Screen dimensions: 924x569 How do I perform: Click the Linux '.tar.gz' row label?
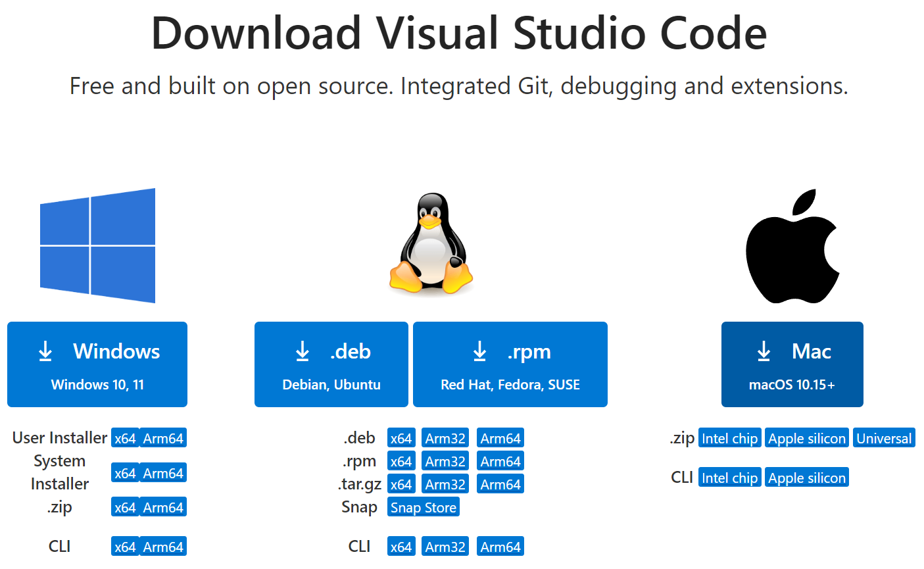tap(360, 485)
